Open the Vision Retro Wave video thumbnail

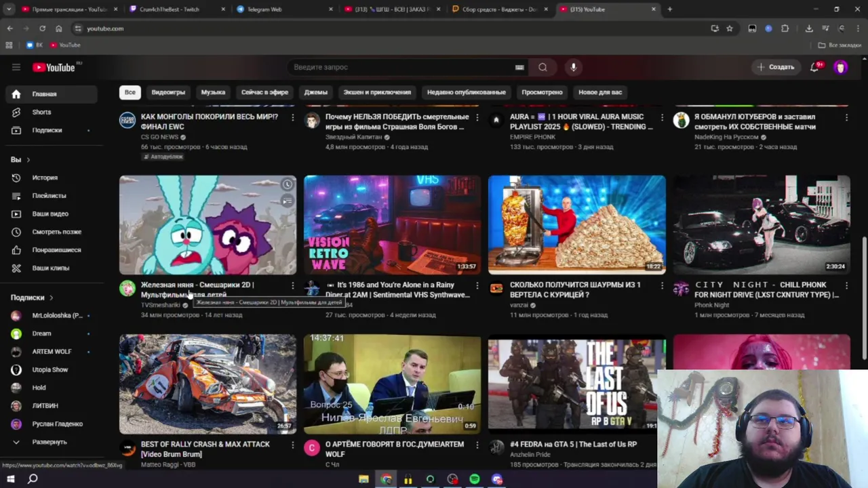point(392,225)
